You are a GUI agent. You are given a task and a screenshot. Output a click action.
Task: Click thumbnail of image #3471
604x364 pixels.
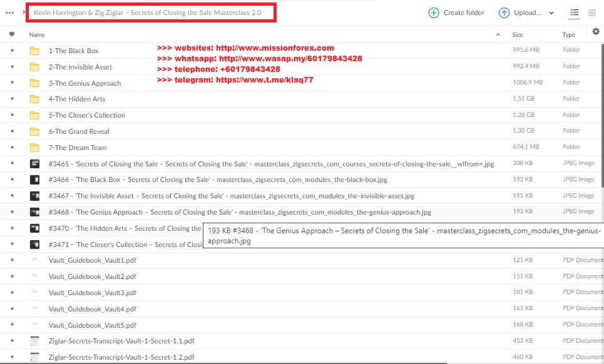34,245
